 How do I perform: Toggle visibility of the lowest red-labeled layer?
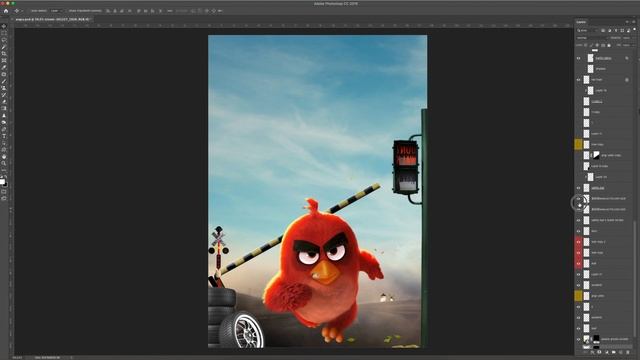coord(578,263)
